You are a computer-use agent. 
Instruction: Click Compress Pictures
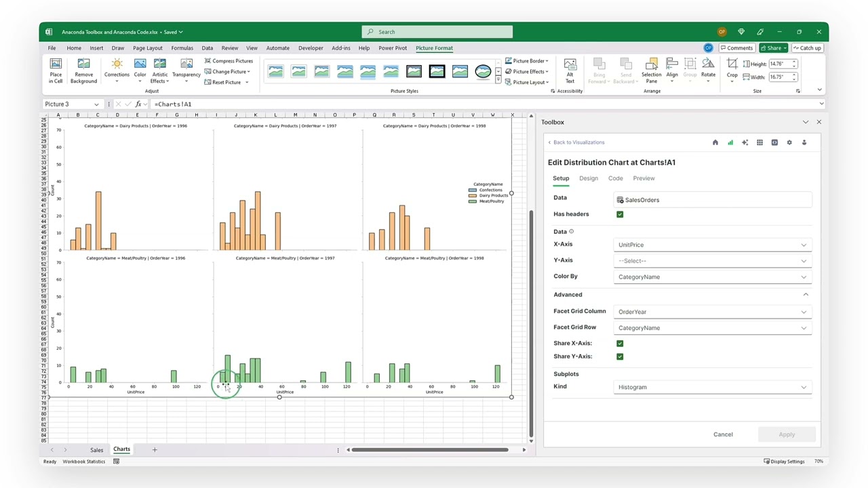click(x=229, y=61)
